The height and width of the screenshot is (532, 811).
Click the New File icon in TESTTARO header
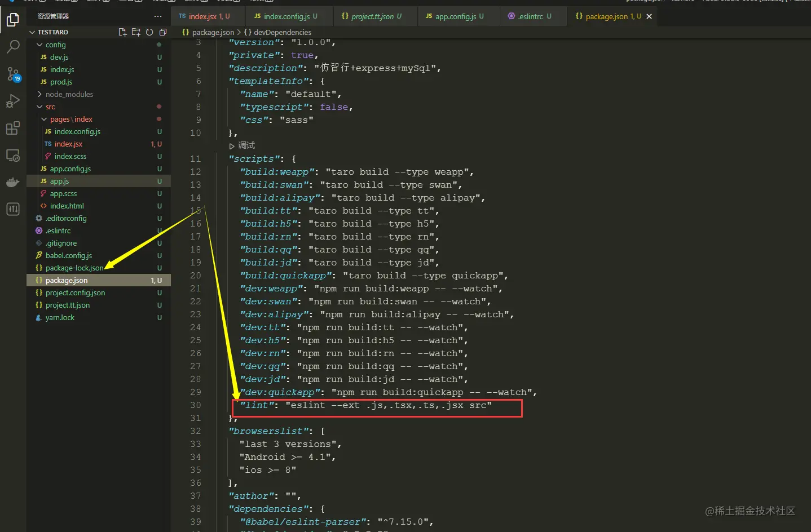(122, 32)
